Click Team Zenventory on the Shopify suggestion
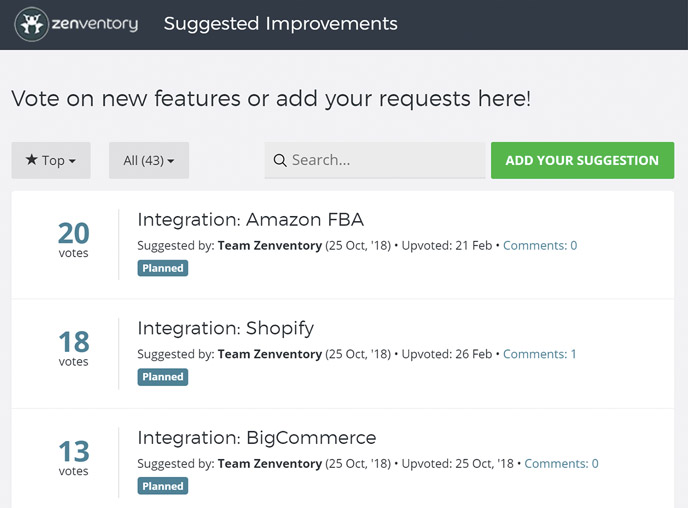688x508 pixels. [270, 354]
